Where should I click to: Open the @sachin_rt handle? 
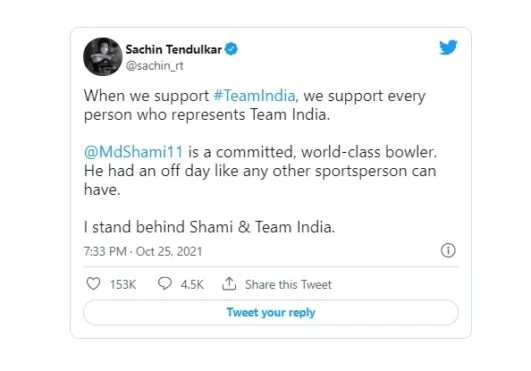tap(154, 65)
